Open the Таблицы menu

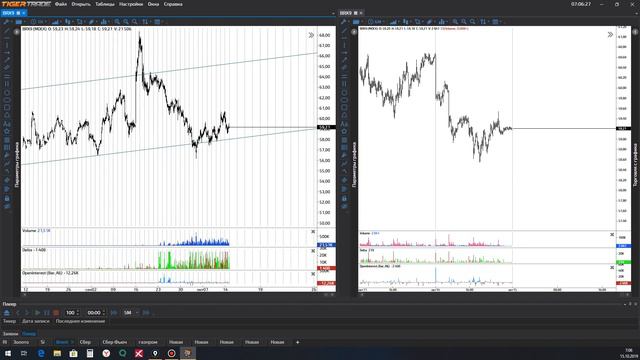(105, 4)
